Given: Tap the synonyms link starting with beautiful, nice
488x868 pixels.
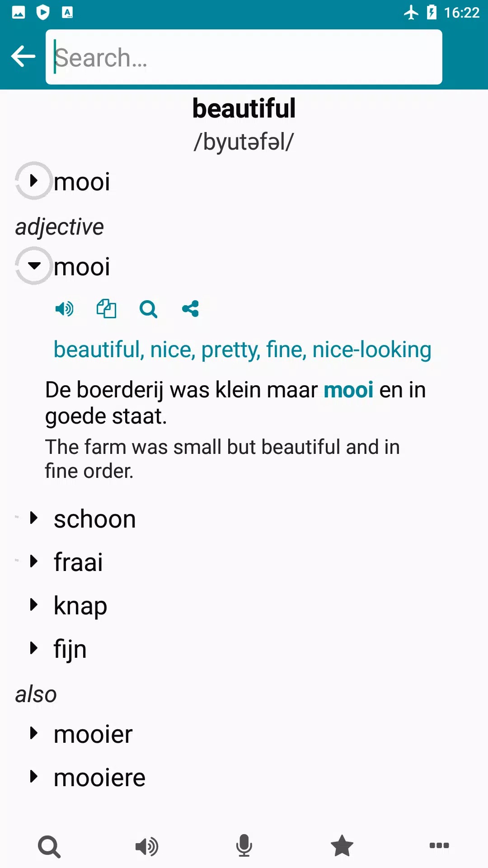Looking at the screenshot, I should pyautogui.click(x=242, y=350).
